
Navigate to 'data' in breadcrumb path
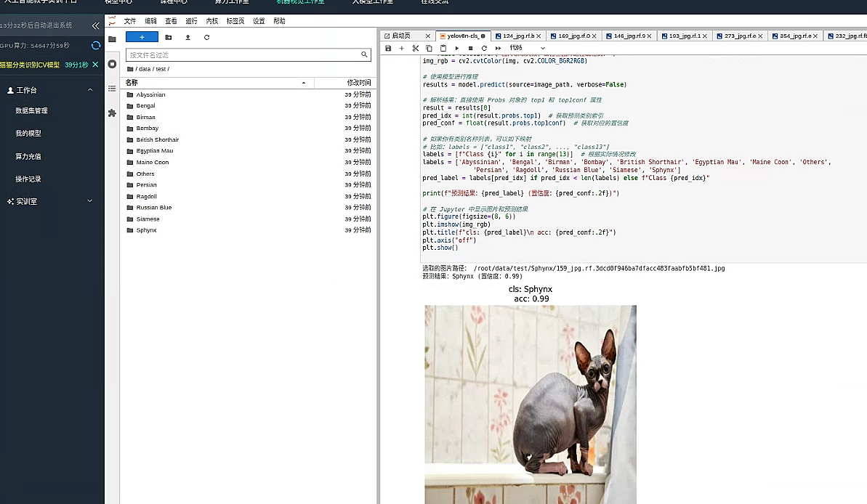145,69
